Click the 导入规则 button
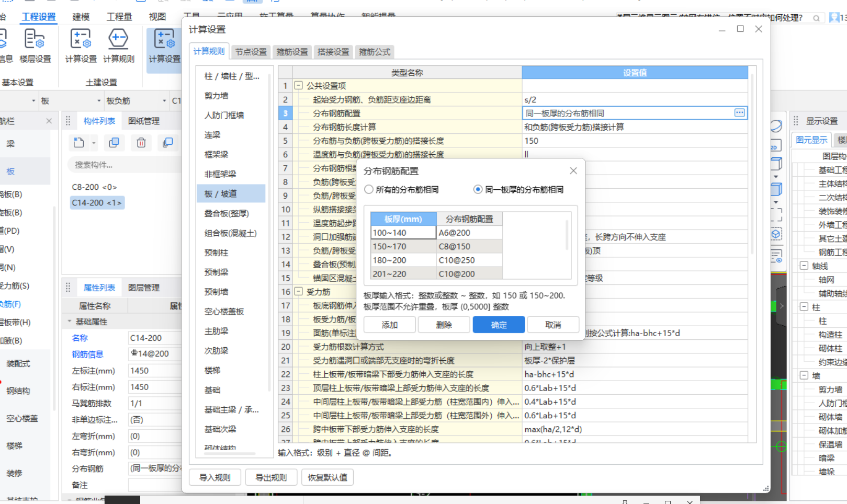 pos(215,477)
